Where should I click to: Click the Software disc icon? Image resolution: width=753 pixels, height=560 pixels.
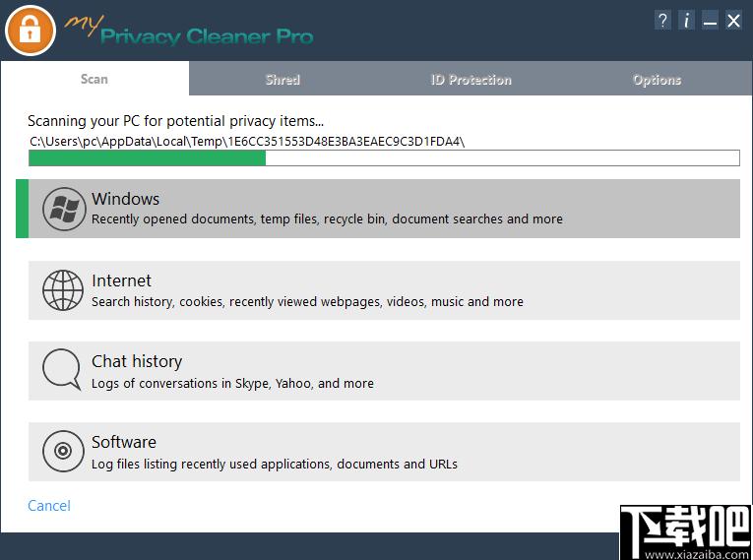click(x=63, y=452)
